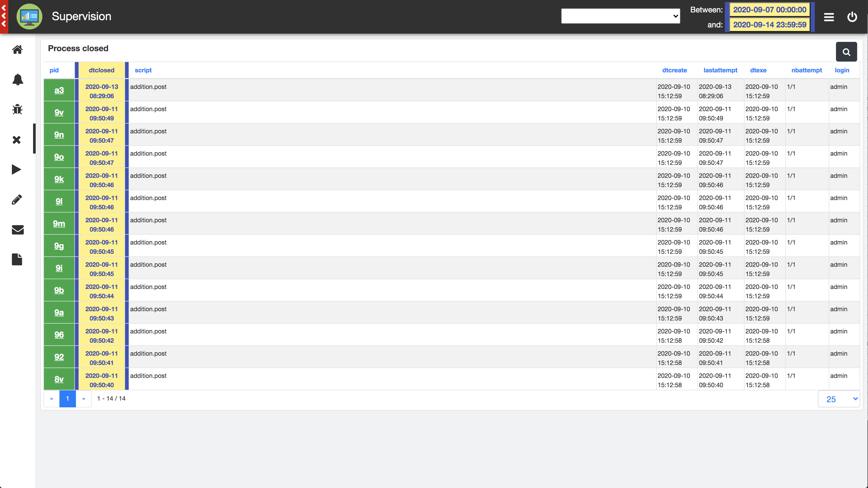This screenshot has width=868, height=488.
Task: Open process 9m link
Action: point(59,224)
